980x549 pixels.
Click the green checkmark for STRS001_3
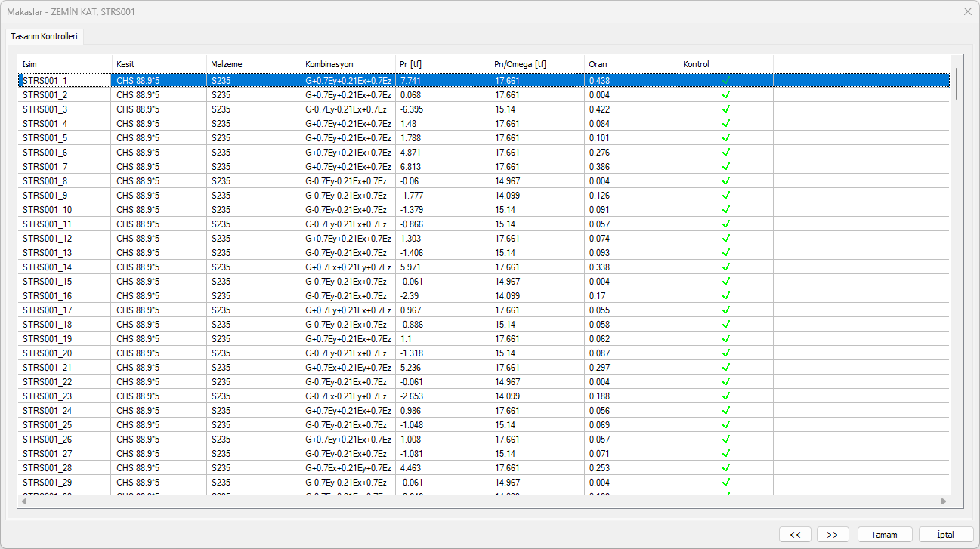click(725, 109)
